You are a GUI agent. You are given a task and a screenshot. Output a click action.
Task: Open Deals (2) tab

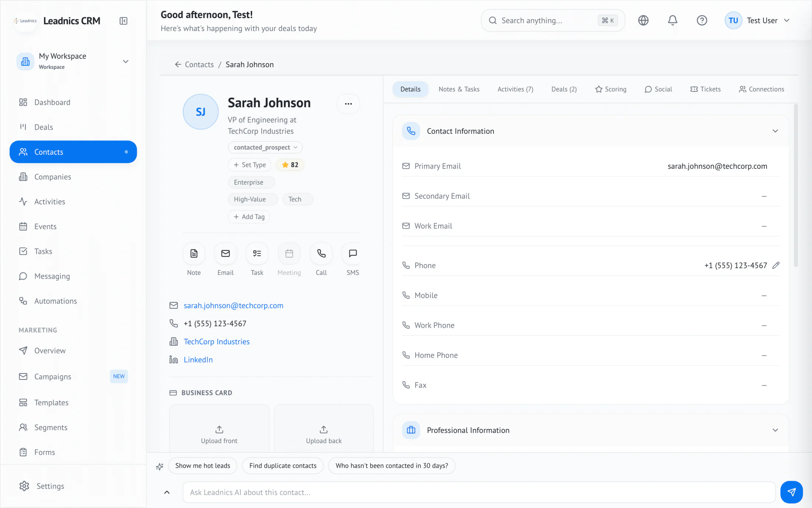click(x=564, y=89)
